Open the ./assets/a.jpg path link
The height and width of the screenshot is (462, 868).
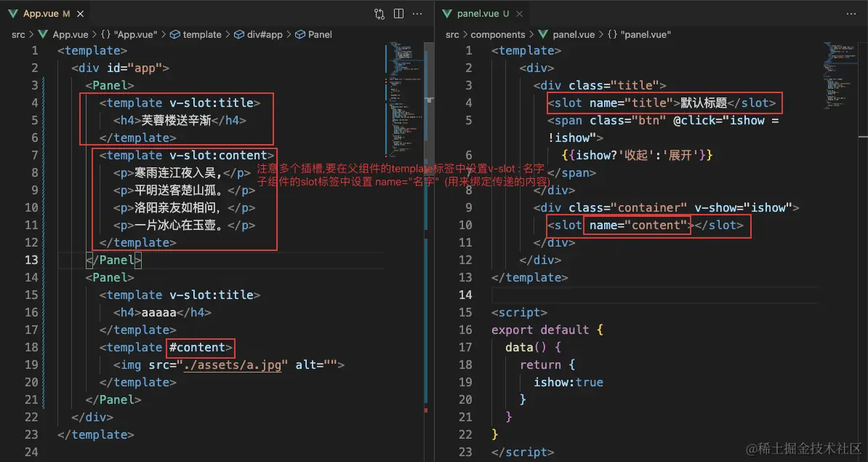click(x=233, y=365)
